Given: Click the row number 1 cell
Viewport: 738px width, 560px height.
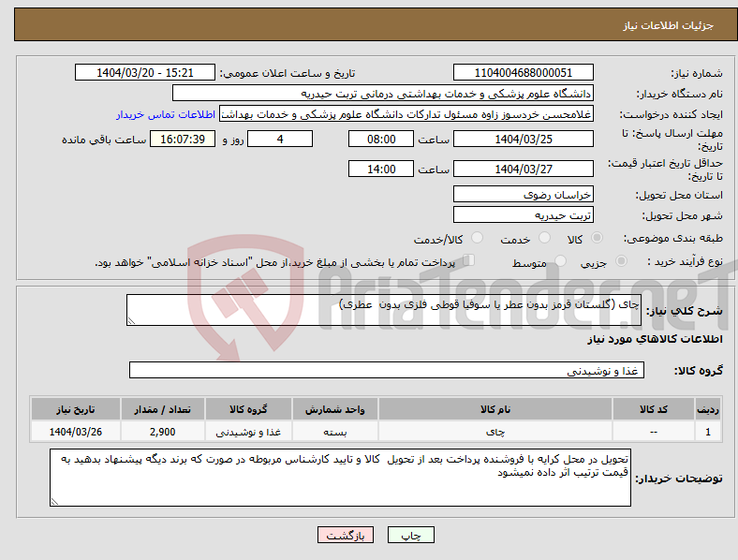Looking at the screenshot, I should [707, 432].
